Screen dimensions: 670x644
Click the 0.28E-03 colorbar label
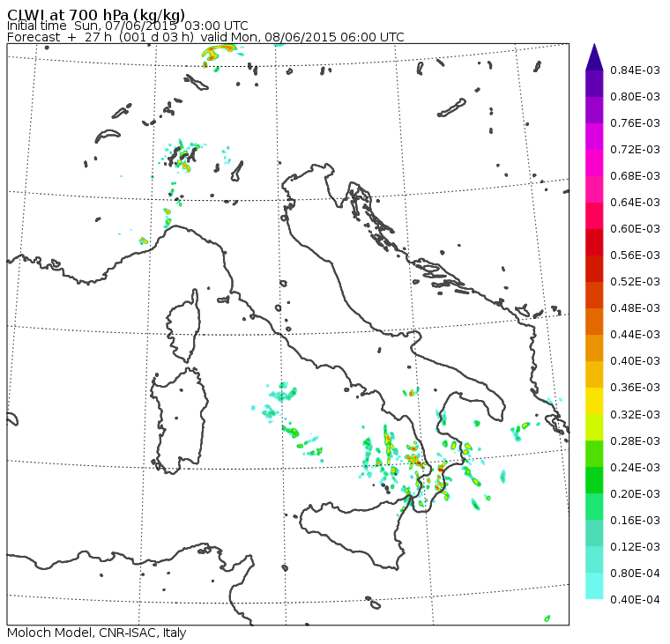[635, 441]
